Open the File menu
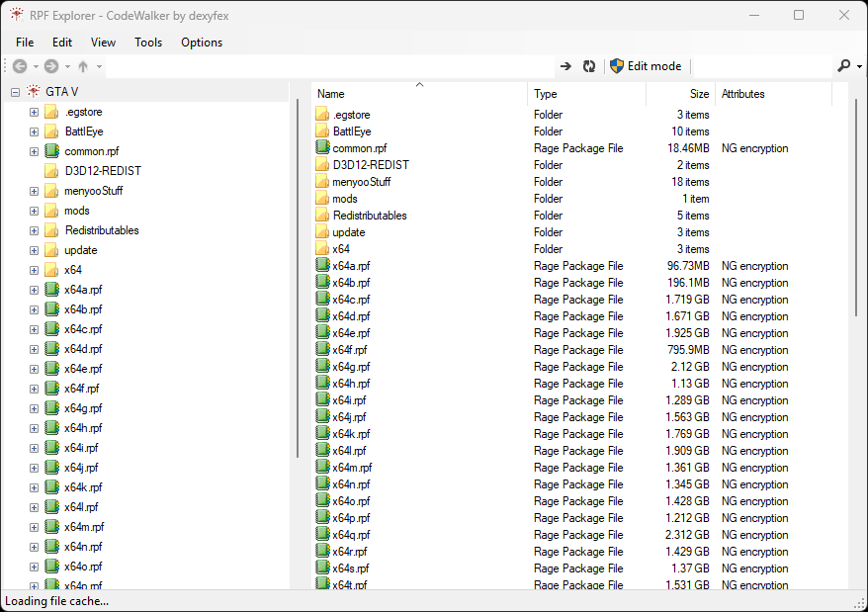 (25, 43)
